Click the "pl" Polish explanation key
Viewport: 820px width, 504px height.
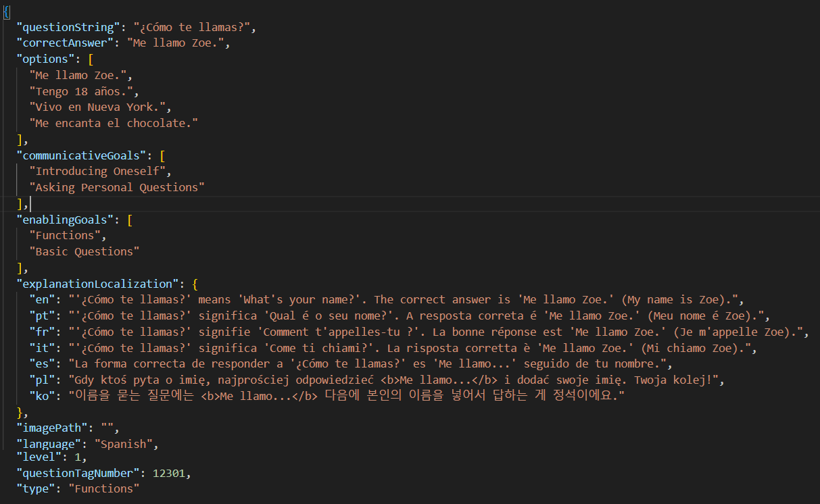click(x=42, y=380)
